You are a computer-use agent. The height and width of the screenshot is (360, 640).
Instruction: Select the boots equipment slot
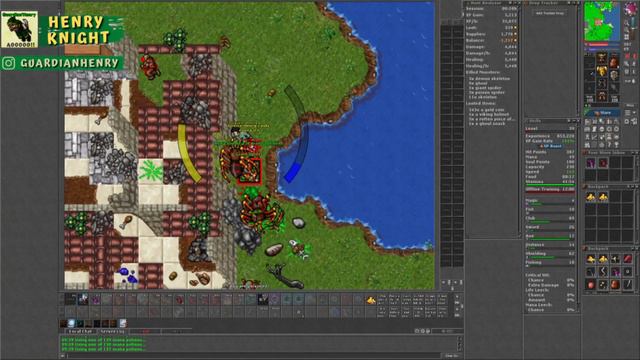click(602, 96)
